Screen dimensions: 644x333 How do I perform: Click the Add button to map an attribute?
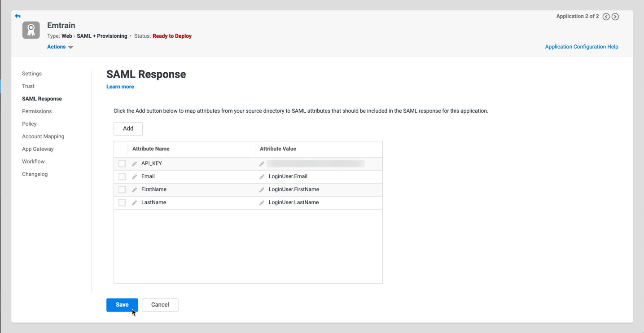pos(128,128)
